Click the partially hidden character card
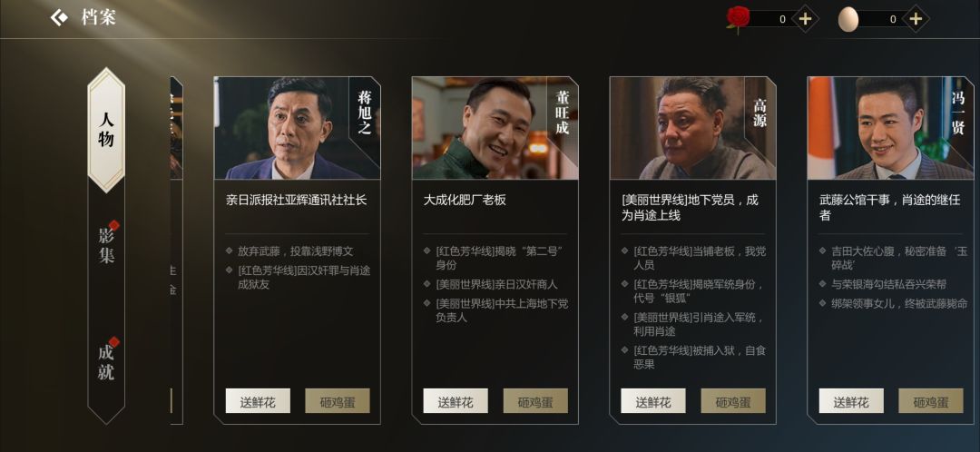 point(176,251)
